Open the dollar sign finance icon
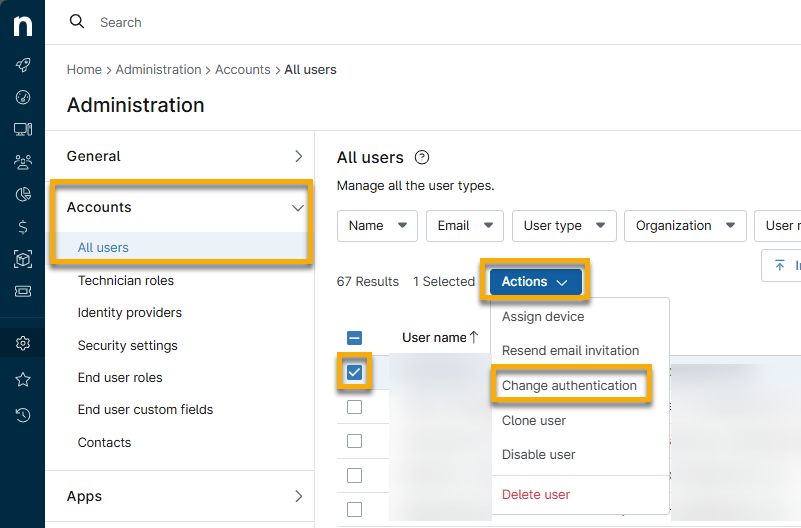The width and height of the screenshot is (801, 528). tap(22, 227)
